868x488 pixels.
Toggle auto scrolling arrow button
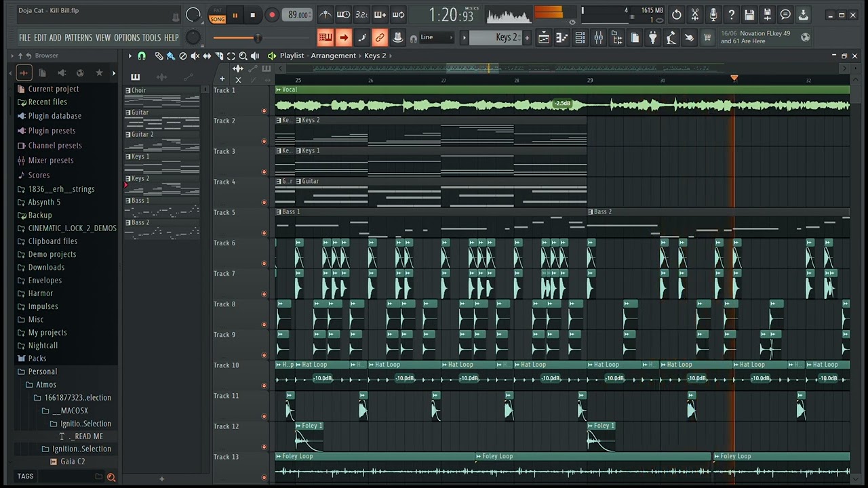tap(344, 37)
